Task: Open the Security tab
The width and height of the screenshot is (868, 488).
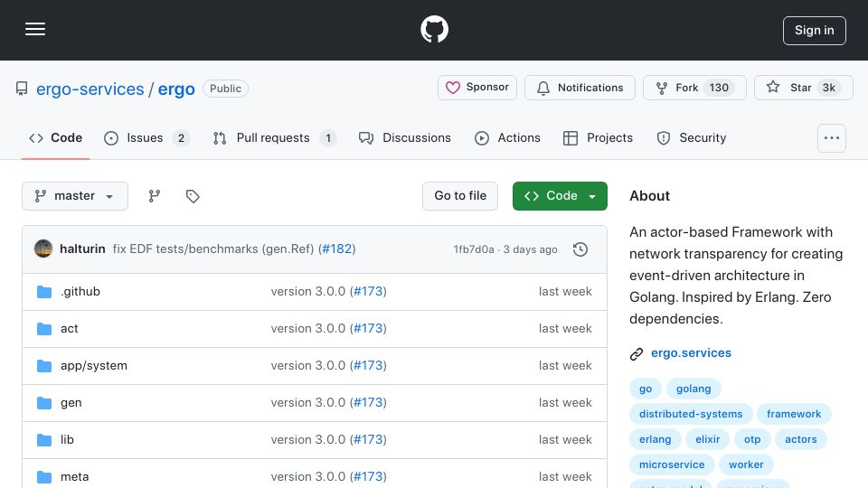Action: [x=692, y=137]
